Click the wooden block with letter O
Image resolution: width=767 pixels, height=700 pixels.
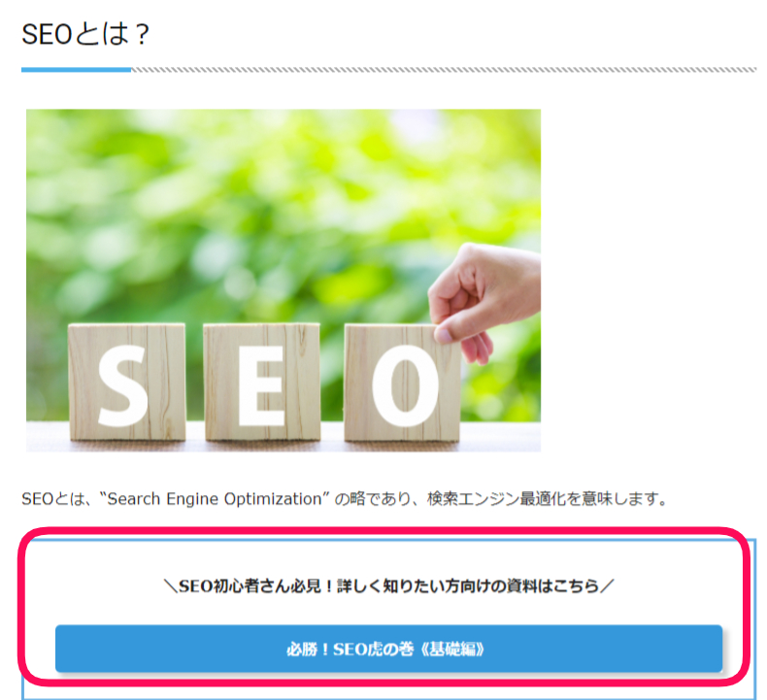(402, 383)
